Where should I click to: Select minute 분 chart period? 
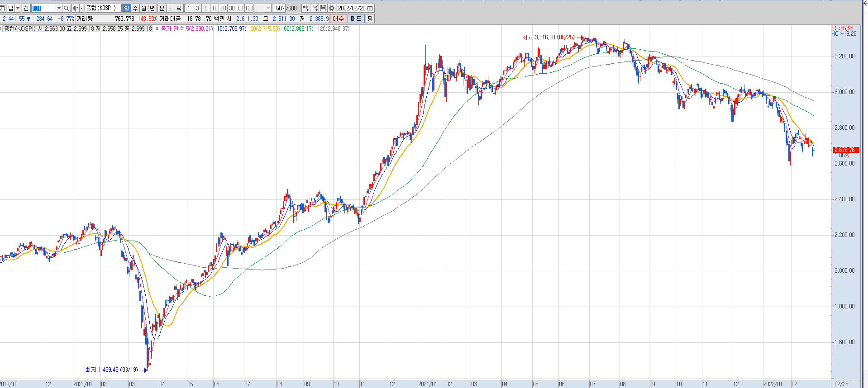point(162,8)
